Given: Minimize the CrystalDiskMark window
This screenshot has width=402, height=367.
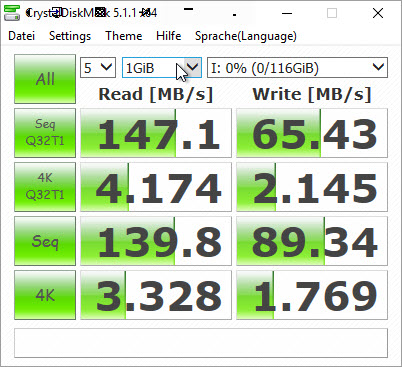Looking at the screenshot, I should pos(287,13).
